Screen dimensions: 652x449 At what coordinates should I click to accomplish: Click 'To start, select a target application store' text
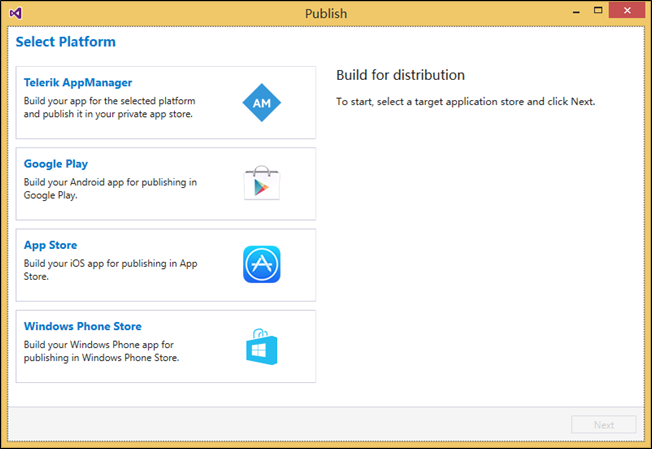tap(465, 101)
